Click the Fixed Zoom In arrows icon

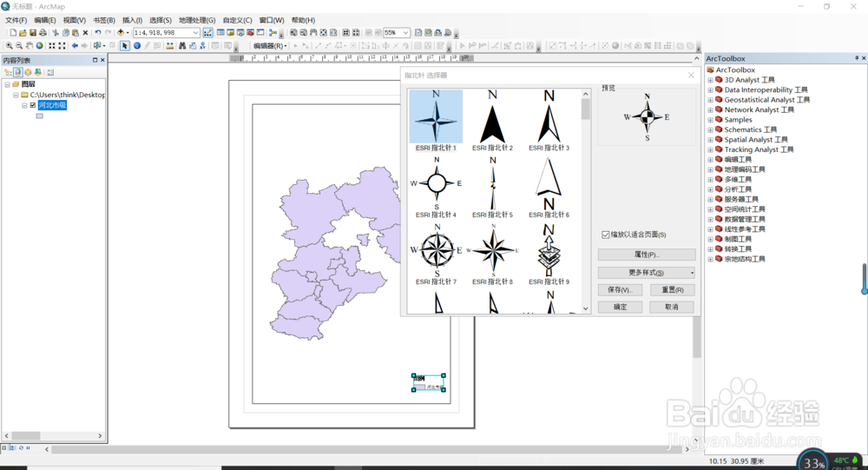tap(52, 46)
